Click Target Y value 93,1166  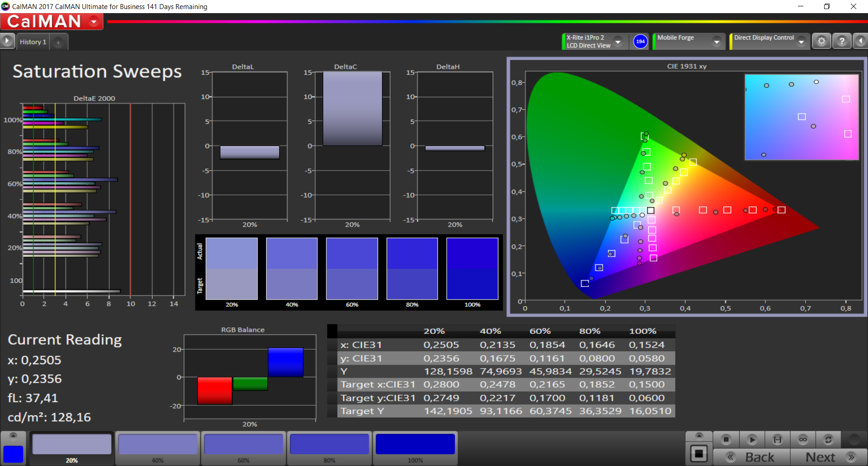[501, 411]
